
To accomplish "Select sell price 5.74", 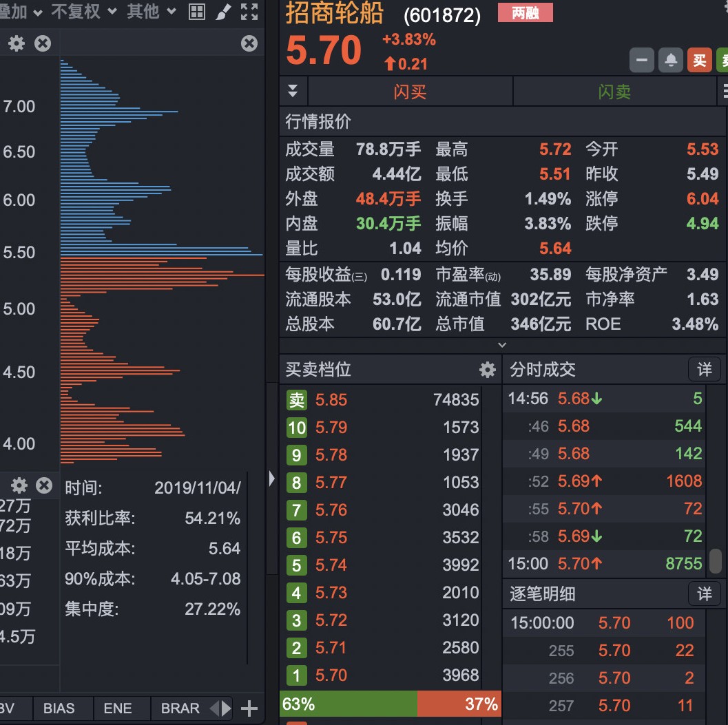I will [x=331, y=565].
